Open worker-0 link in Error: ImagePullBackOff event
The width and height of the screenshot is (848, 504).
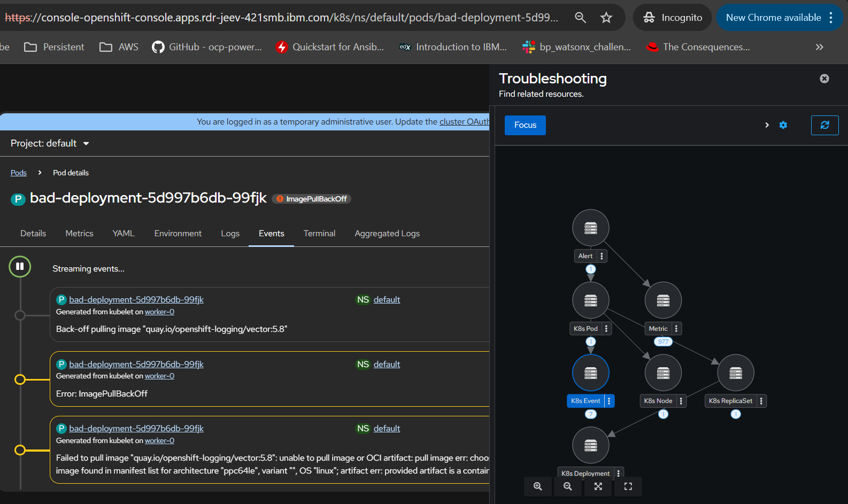pyautogui.click(x=159, y=376)
